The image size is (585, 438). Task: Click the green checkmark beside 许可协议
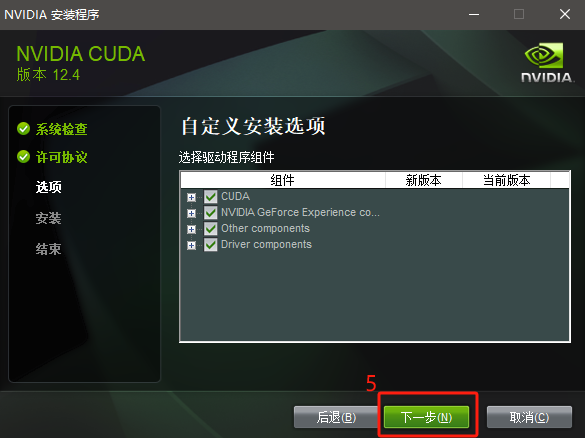pos(24,157)
